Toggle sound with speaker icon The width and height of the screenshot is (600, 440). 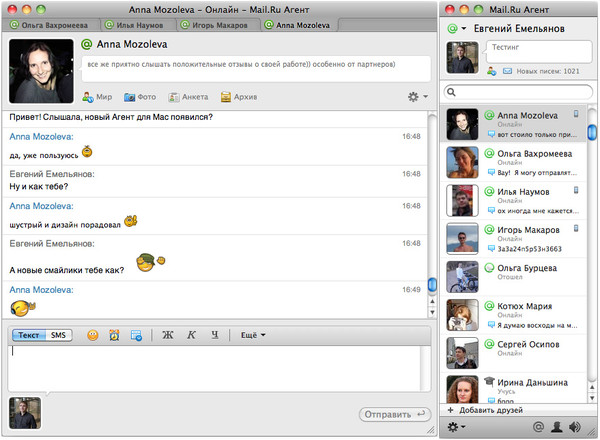[575, 427]
